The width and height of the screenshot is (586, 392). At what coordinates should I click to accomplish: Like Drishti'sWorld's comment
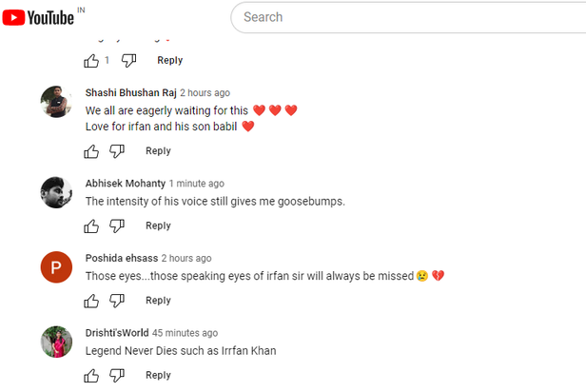pos(91,376)
